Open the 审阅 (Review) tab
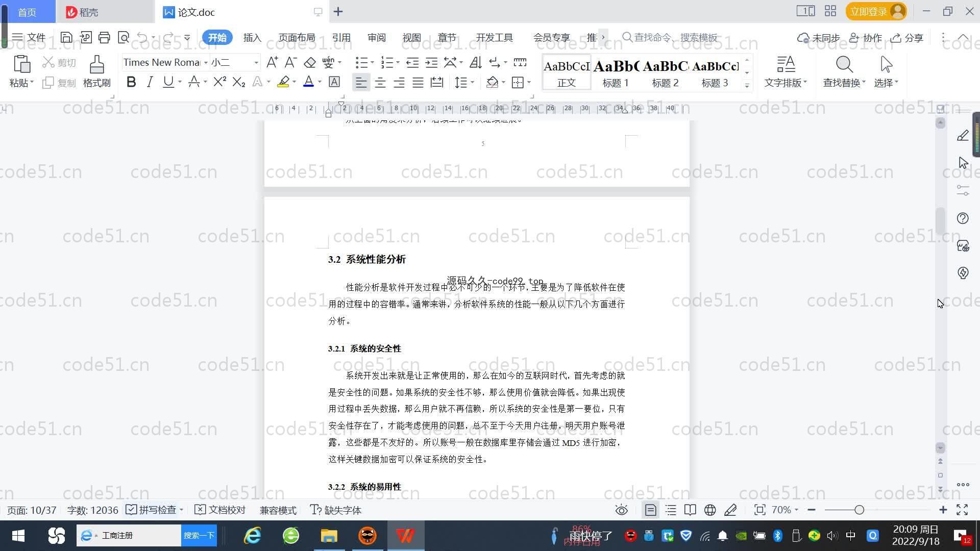The image size is (980, 551). click(377, 38)
